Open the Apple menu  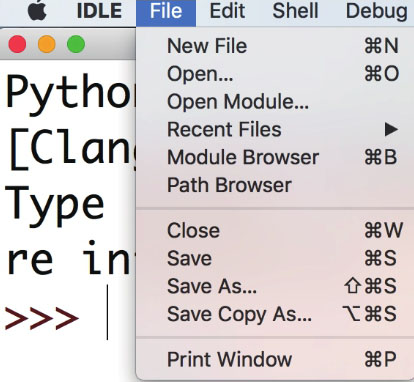point(37,11)
